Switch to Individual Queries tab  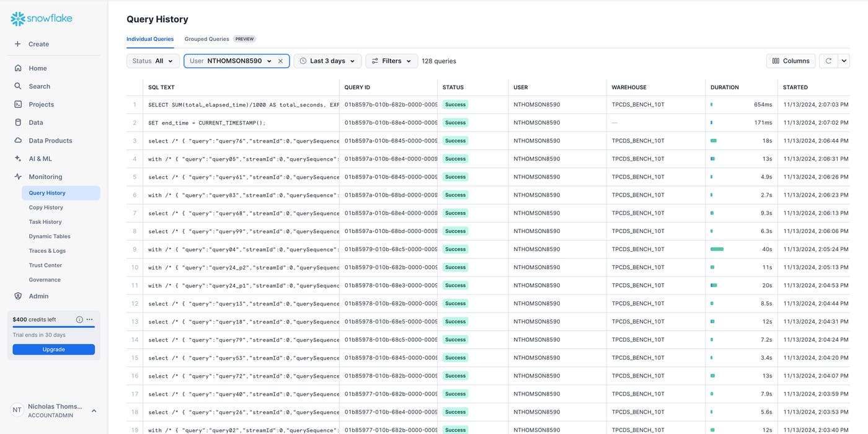150,39
